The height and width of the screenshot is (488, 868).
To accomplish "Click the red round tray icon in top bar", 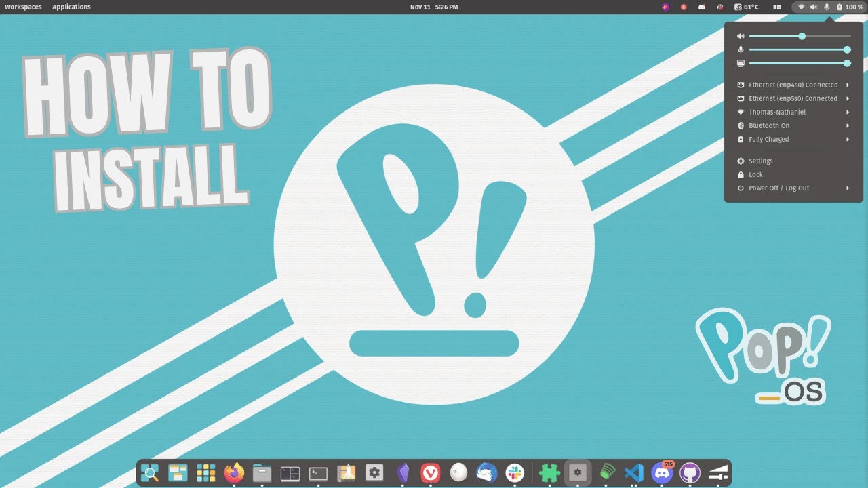I will pyautogui.click(x=684, y=7).
